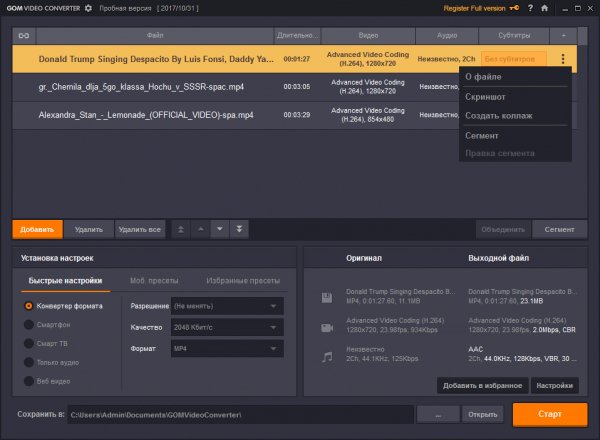Switch to Моб. пресеты tab
Image resolution: width=600 pixels, height=440 pixels.
(154, 281)
